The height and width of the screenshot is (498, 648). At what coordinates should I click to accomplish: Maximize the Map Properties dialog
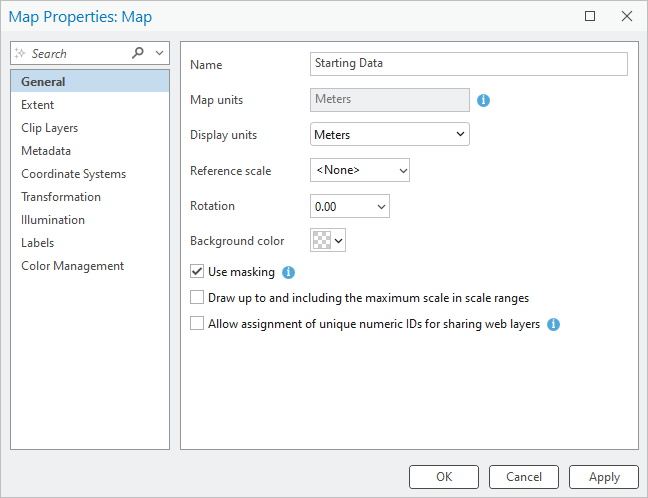pos(590,16)
